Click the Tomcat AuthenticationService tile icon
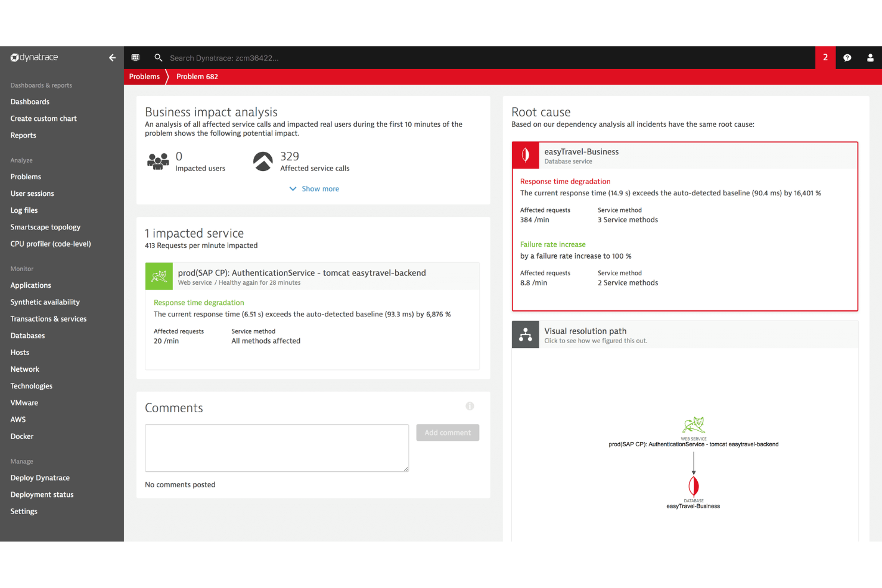 click(159, 276)
